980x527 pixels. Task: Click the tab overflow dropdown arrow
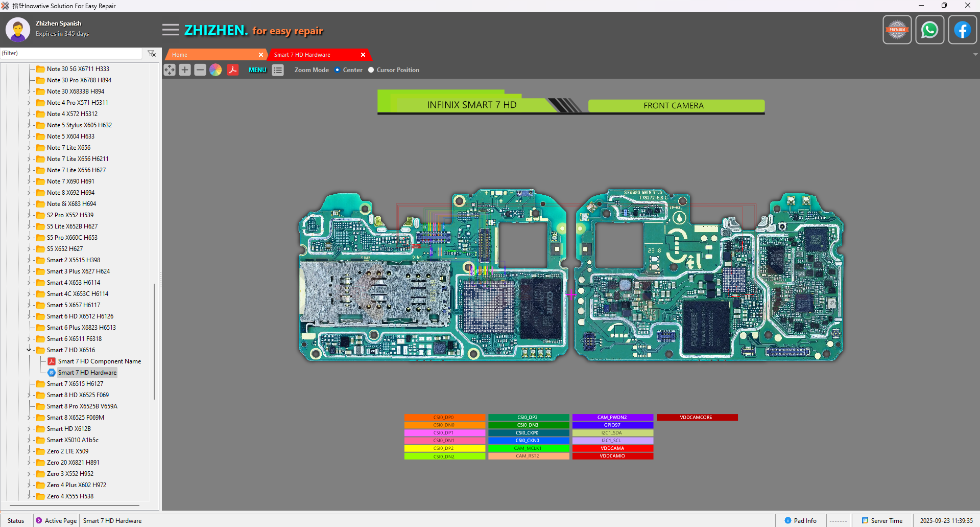click(975, 54)
